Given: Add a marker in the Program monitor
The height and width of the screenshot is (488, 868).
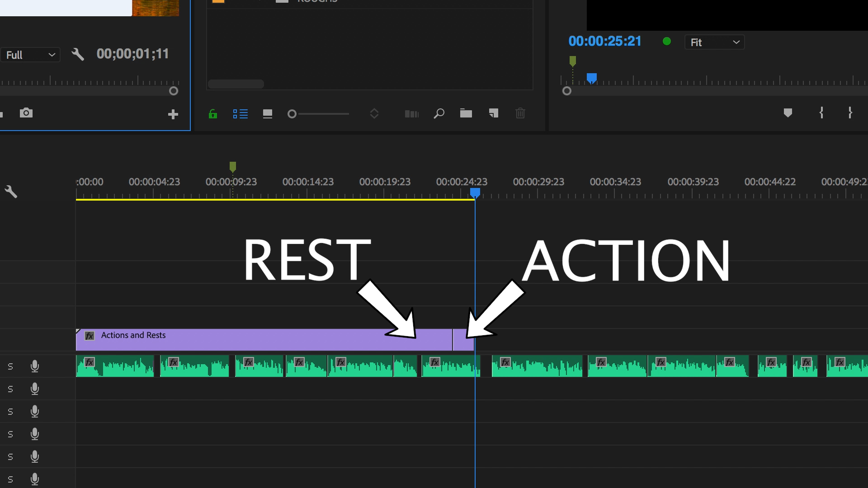Looking at the screenshot, I should [x=788, y=113].
